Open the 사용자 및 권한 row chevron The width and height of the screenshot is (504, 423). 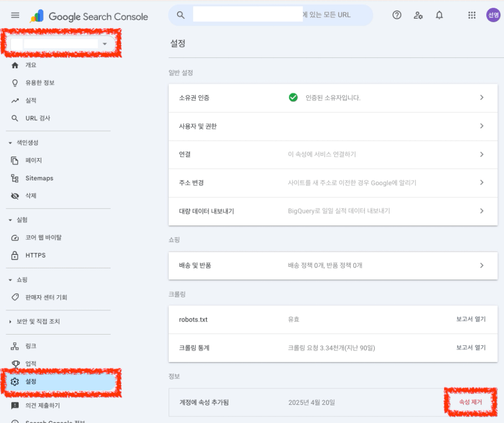482,126
